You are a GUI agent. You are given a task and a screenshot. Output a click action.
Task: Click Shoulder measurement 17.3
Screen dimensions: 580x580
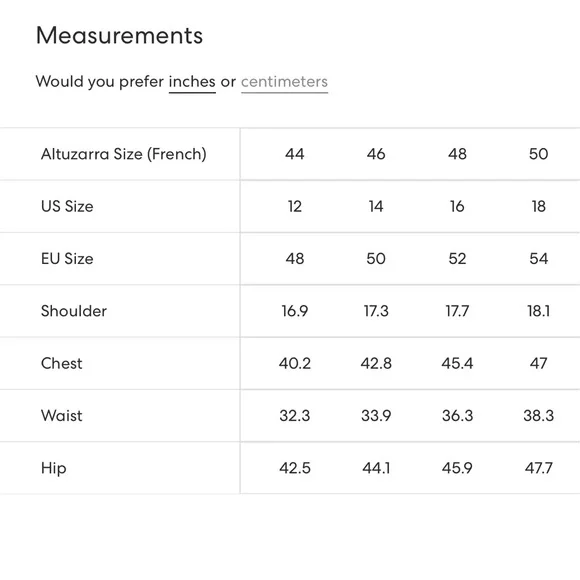coord(376,311)
